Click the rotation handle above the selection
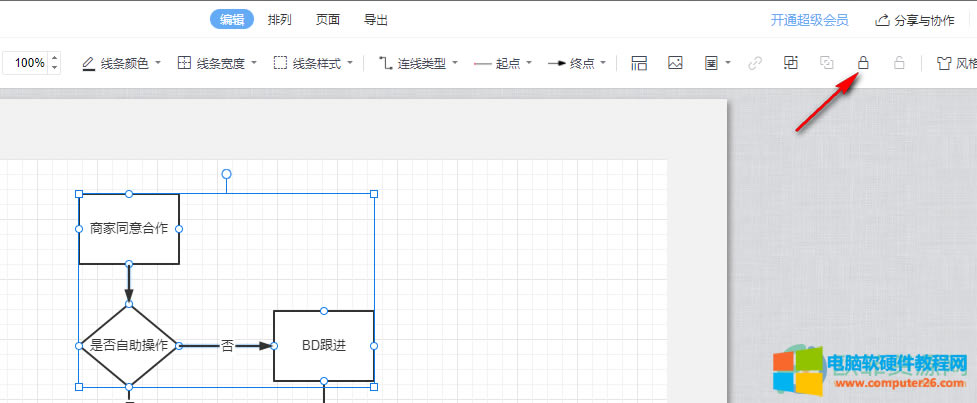The image size is (977, 403). [x=226, y=173]
